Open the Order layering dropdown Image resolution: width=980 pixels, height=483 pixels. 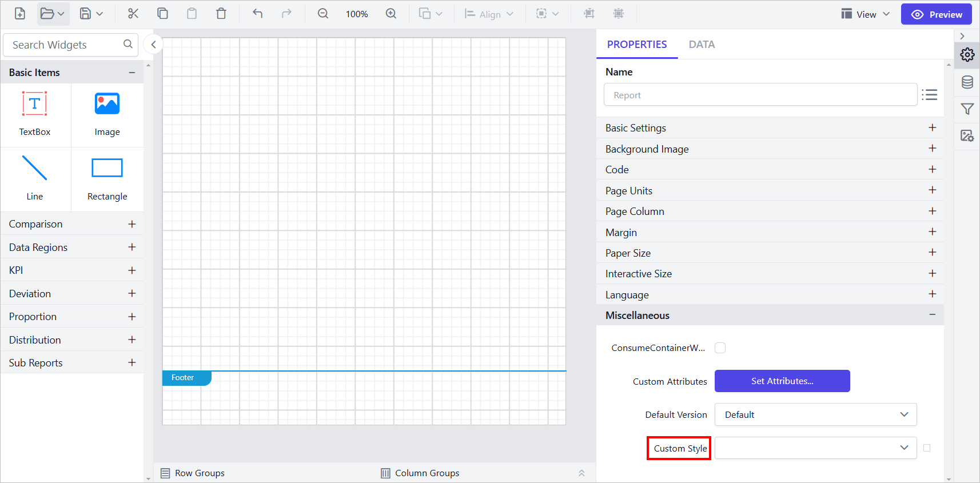pos(431,14)
